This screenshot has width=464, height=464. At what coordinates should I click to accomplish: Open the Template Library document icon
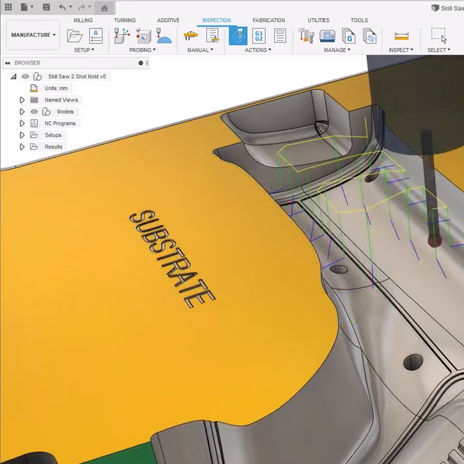click(x=370, y=36)
